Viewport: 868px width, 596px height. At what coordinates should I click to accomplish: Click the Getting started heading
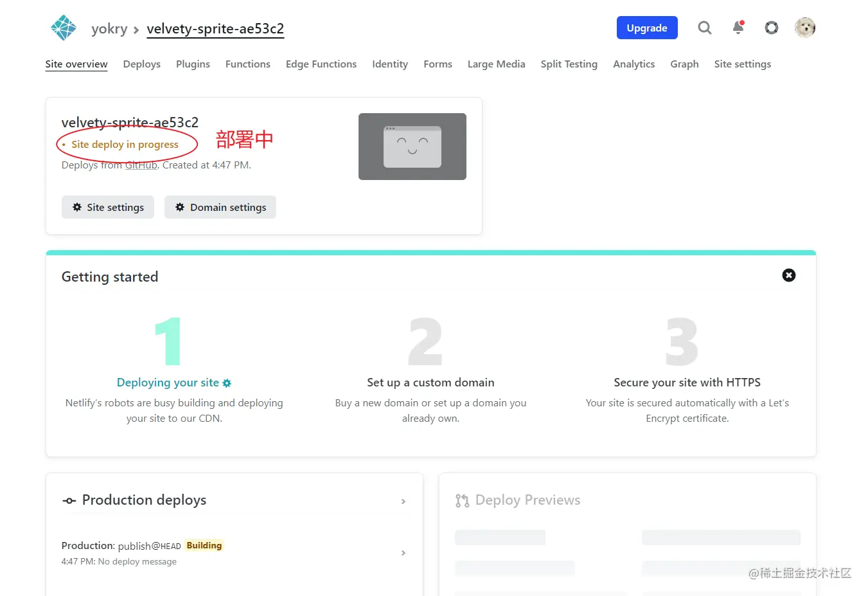click(110, 277)
